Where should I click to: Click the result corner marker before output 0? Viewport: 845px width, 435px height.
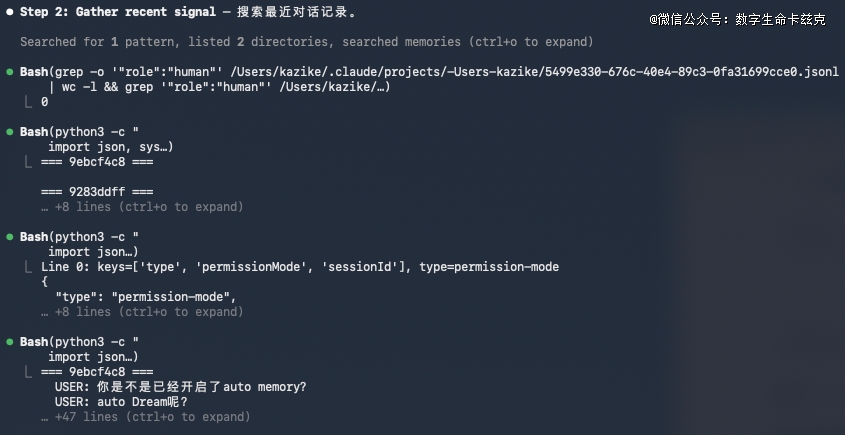pos(29,102)
